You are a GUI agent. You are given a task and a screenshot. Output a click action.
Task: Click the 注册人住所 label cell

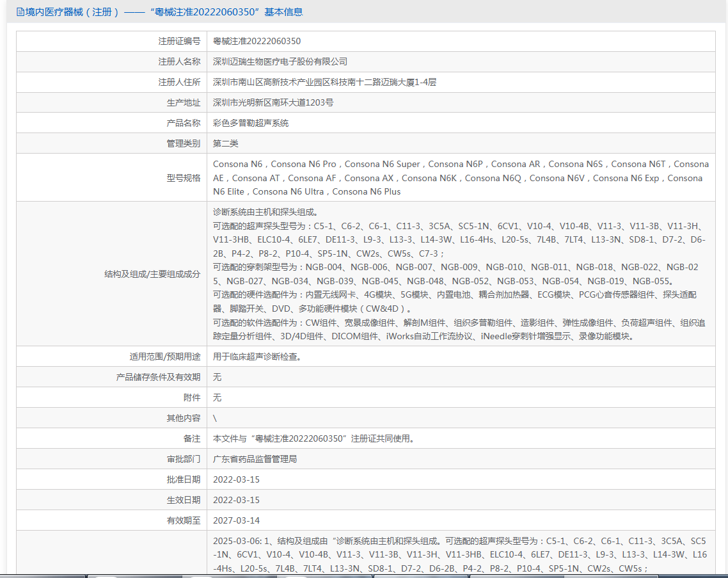tap(111, 82)
